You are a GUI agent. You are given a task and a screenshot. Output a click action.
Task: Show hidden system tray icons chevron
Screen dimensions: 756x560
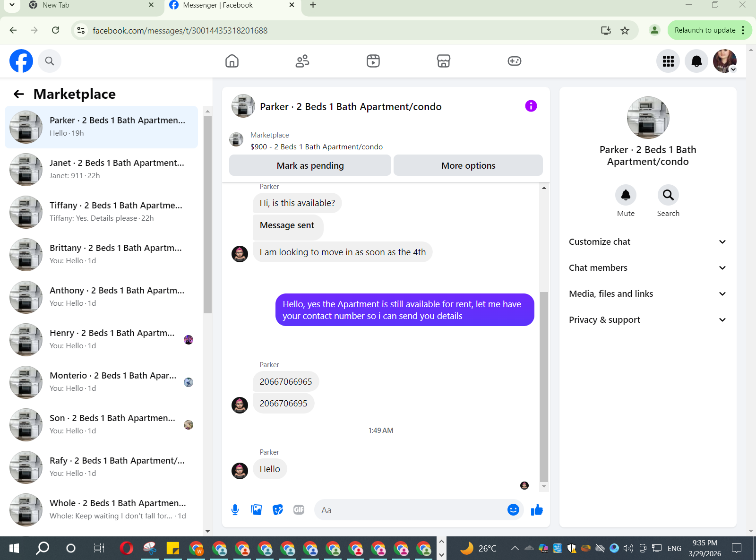click(x=515, y=548)
